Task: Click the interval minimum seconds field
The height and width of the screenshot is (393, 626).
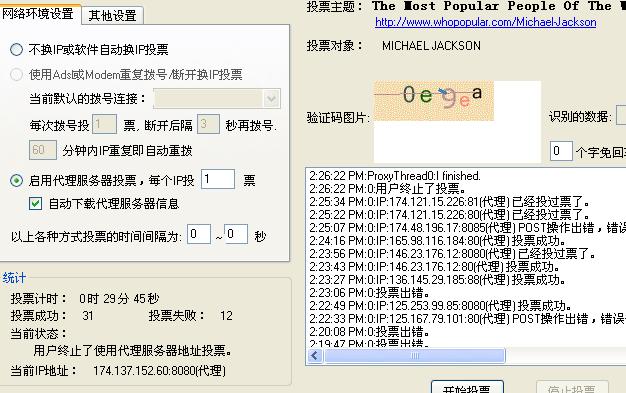Action: coord(199,234)
